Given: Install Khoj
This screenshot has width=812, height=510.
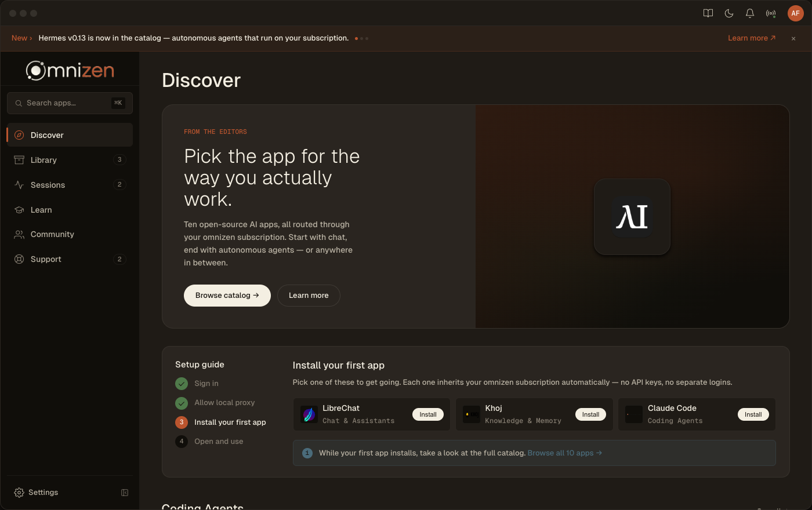Looking at the screenshot, I should [590, 414].
